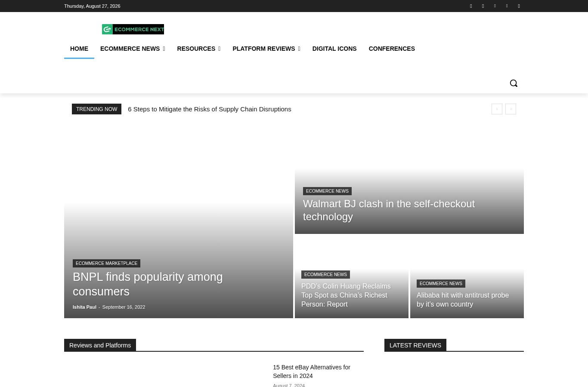Open the PDD's Colin Huang article
The width and height of the screenshot is (588, 387).
click(x=346, y=295)
